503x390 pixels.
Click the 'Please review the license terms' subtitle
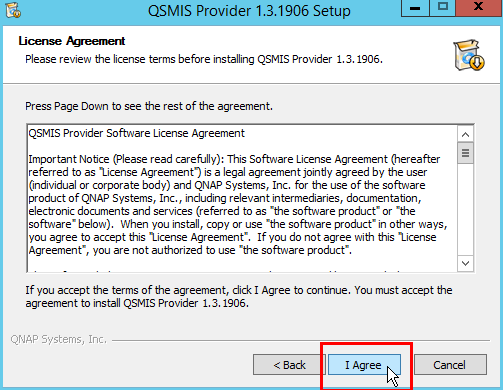[204, 59]
